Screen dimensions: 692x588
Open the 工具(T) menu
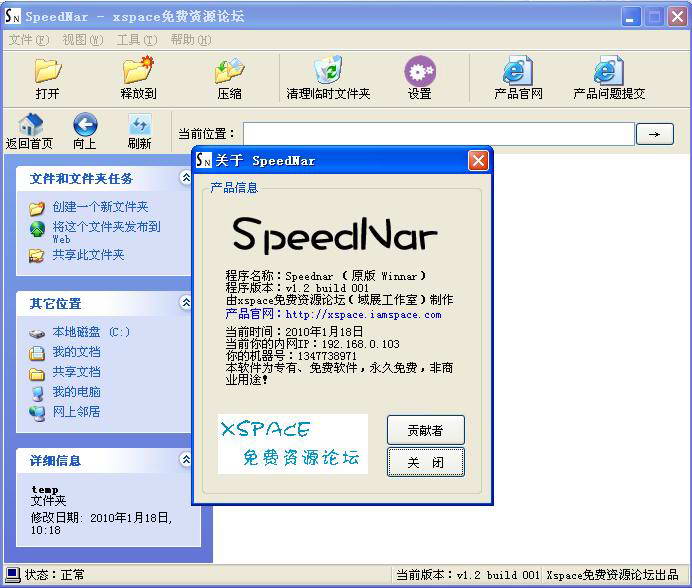(x=137, y=40)
